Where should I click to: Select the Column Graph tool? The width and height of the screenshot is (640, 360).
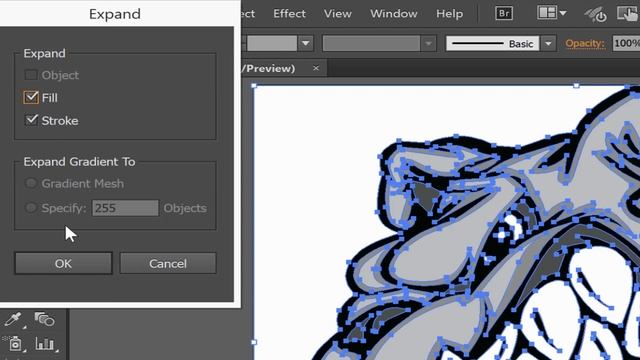click(44, 344)
